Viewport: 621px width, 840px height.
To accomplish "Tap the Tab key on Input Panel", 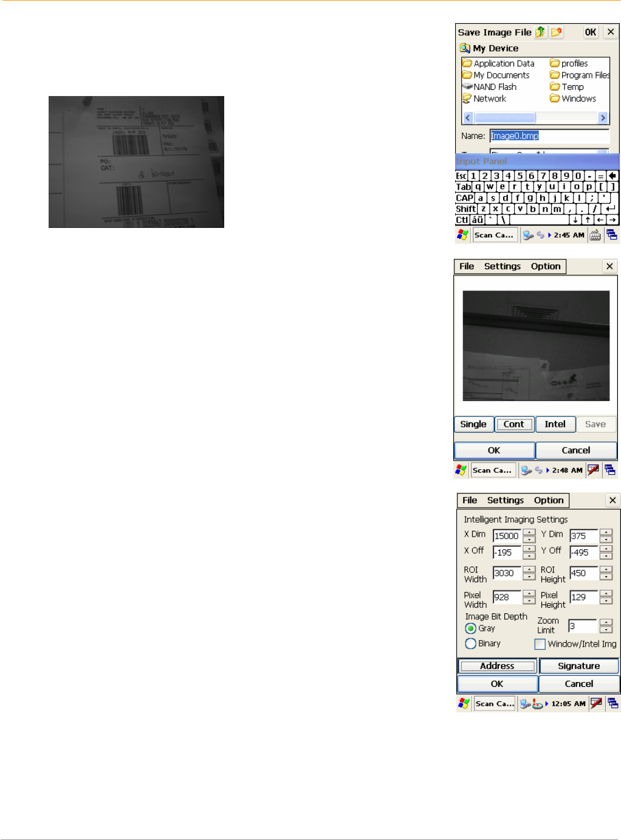I will (464, 187).
